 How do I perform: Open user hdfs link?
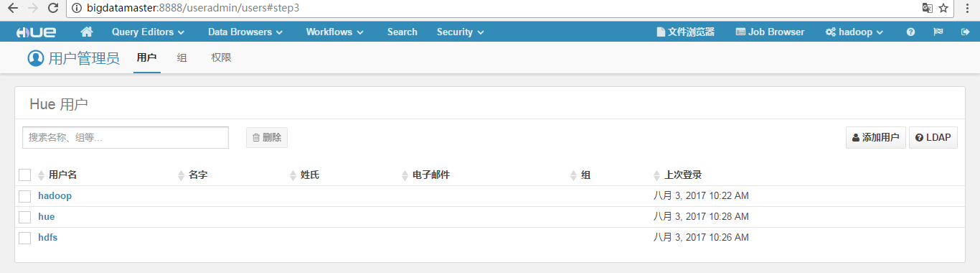[x=48, y=238]
